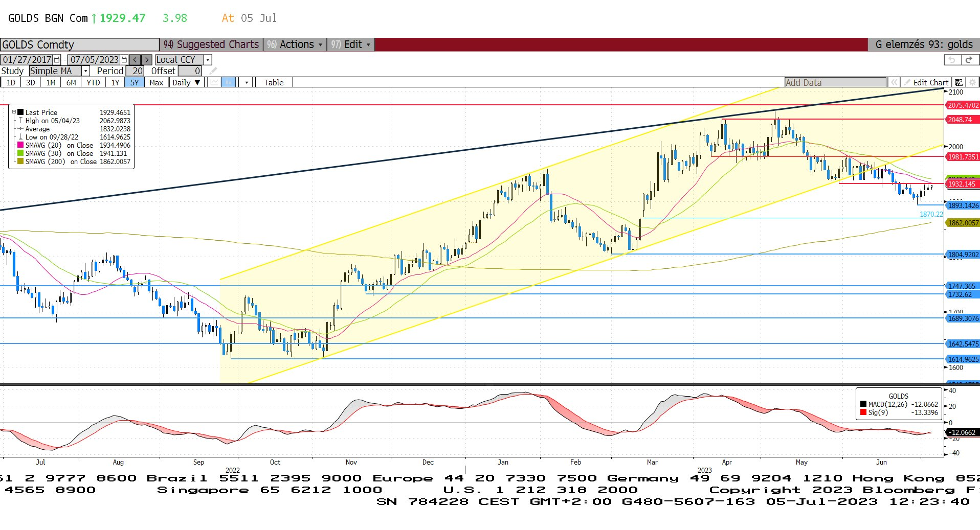Collapse the legend box toggle beside Last Price
Screen dimensions: 980x530
click(14, 112)
